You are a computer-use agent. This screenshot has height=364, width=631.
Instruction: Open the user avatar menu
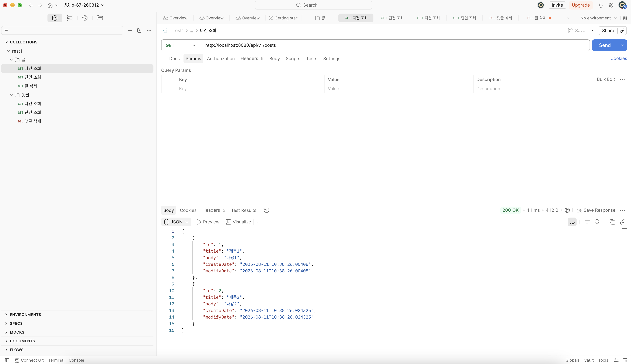point(622,5)
